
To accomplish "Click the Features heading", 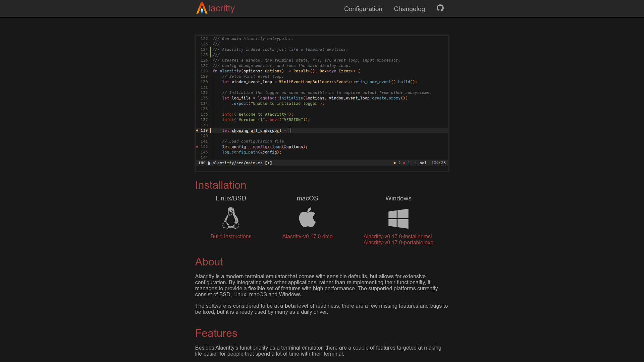I will point(216,333).
